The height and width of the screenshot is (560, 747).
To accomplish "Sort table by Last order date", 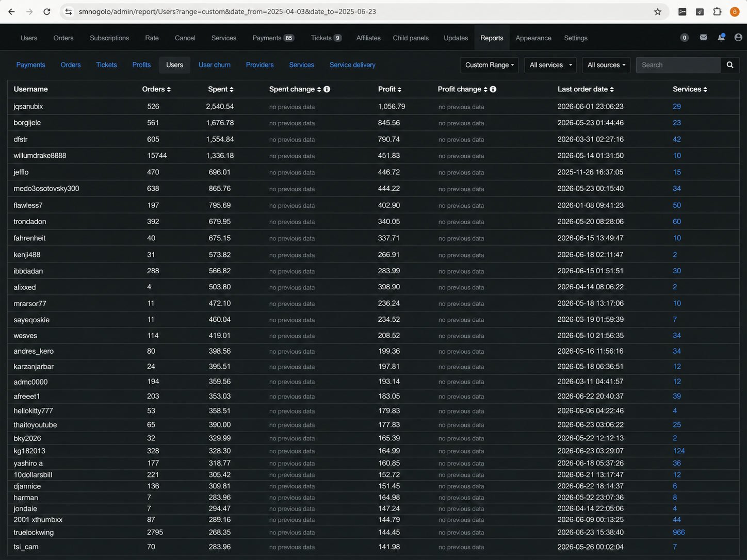I will click(586, 89).
